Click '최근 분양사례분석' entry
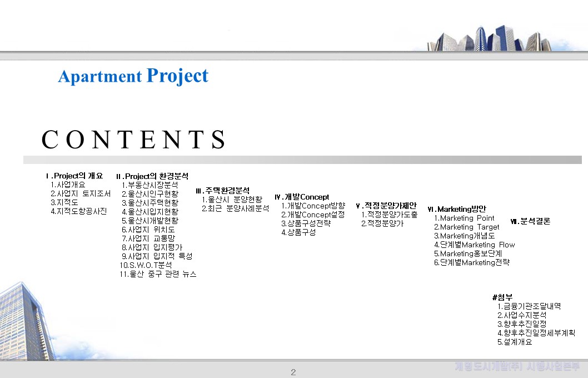Viewport: 588px width, 378px height. (235, 210)
